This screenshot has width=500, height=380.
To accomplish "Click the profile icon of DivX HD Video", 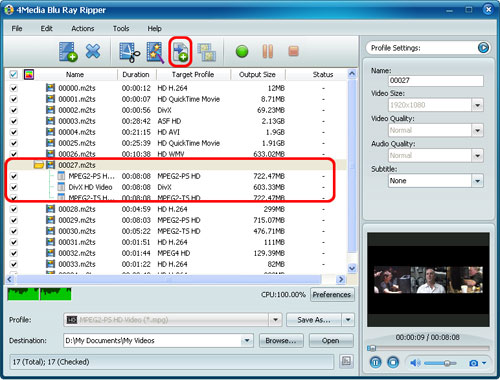I will (61, 187).
